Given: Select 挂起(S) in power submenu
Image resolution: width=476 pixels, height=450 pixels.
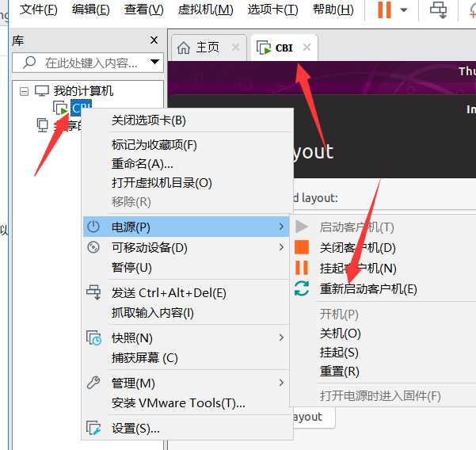Looking at the screenshot, I should pyautogui.click(x=339, y=353).
